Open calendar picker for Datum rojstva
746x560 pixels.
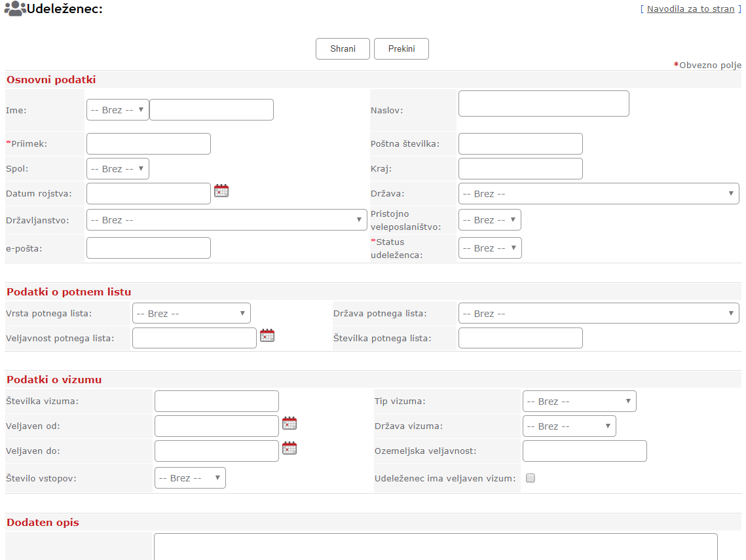pyautogui.click(x=221, y=191)
